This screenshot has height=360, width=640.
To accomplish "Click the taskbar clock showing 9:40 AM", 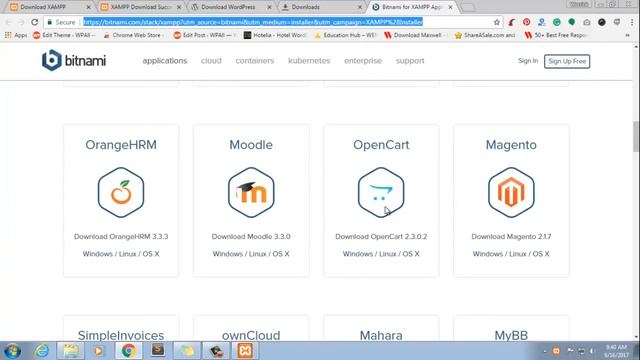I will click(x=616, y=351).
